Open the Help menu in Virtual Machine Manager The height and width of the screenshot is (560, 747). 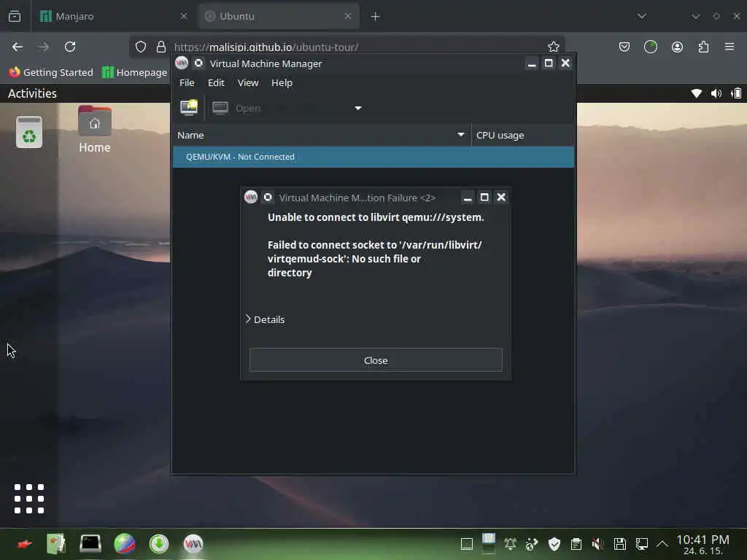(282, 83)
